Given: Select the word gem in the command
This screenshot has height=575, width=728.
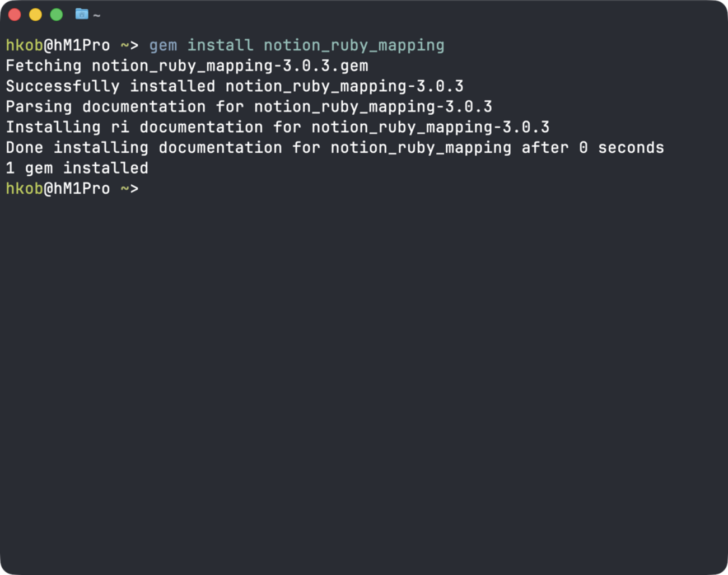Looking at the screenshot, I should [163, 45].
